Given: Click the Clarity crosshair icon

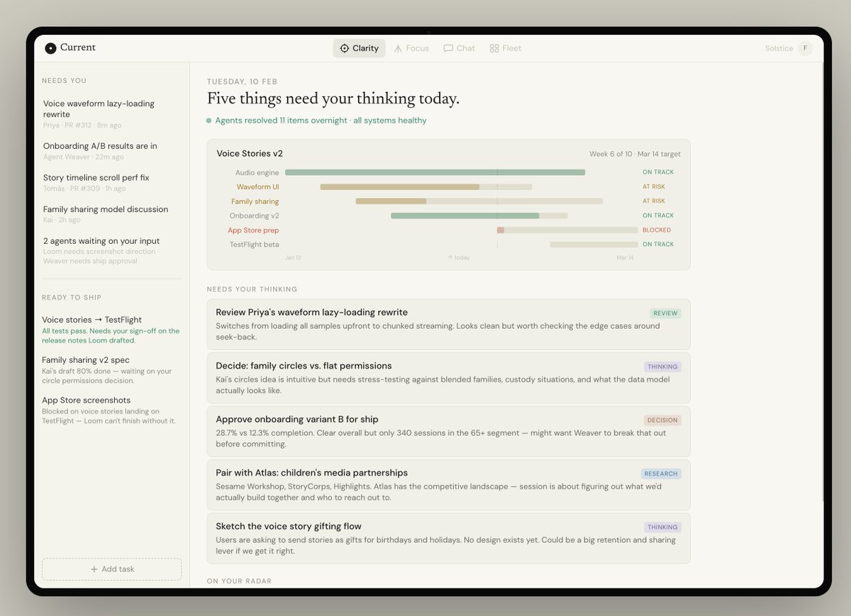Looking at the screenshot, I should click(x=344, y=48).
